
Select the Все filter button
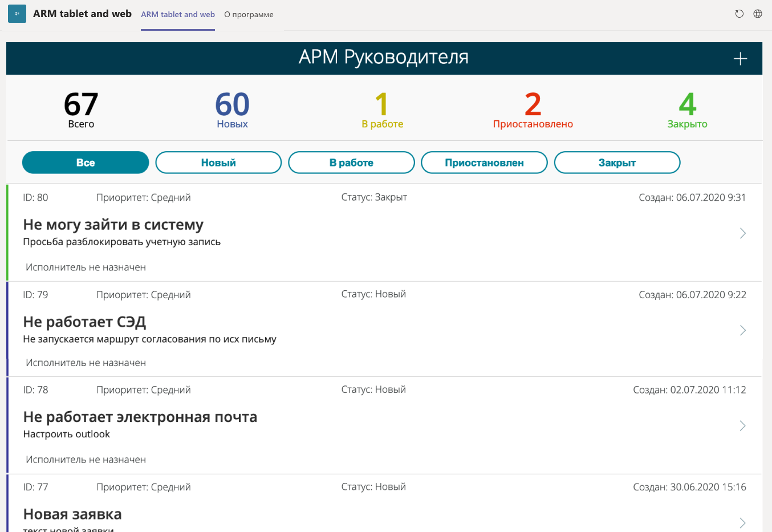pos(86,163)
